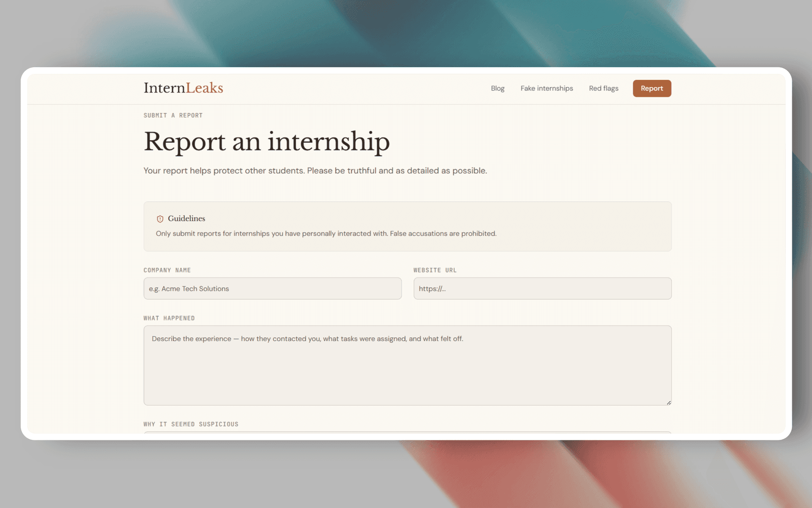Click the 'COMPANY NAME' field label
This screenshot has width=812, height=508.
(x=167, y=270)
